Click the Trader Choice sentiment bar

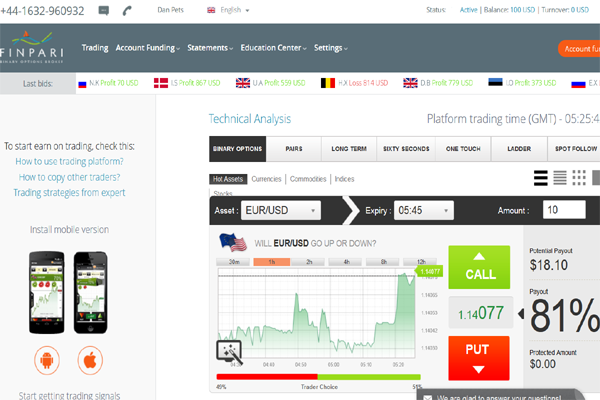pyautogui.click(x=318, y=377)
